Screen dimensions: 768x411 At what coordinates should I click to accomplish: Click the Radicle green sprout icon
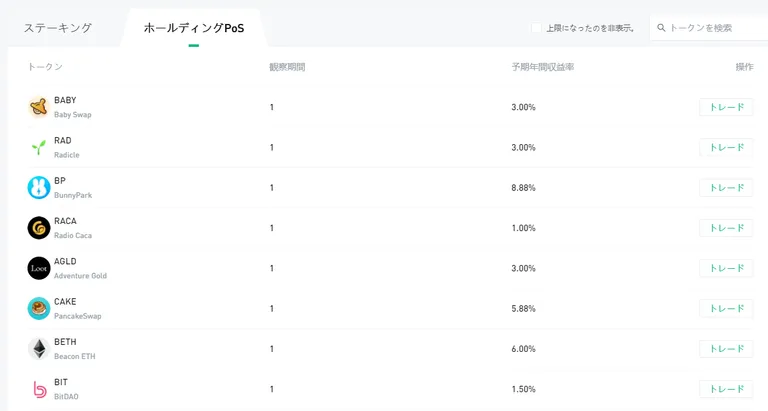pyautogui.click(x=39, y=147)
